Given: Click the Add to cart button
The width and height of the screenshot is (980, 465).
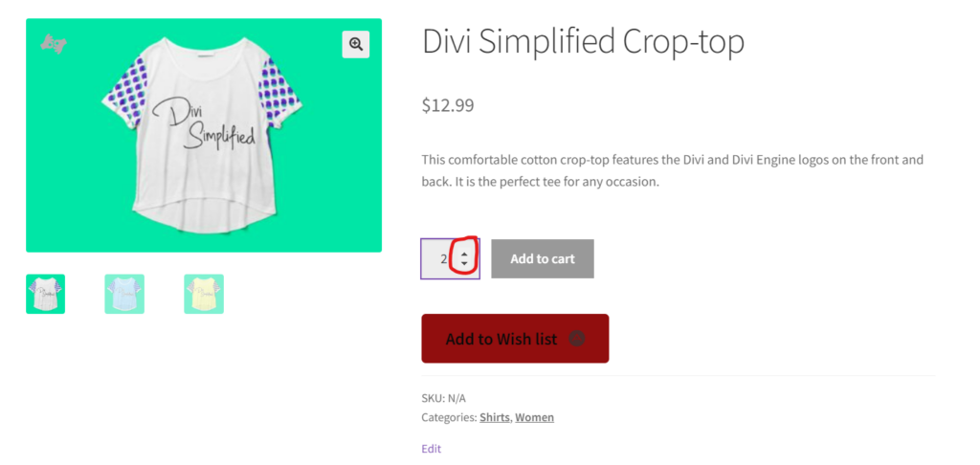Looking at the screenshot, I should [543, 258].
